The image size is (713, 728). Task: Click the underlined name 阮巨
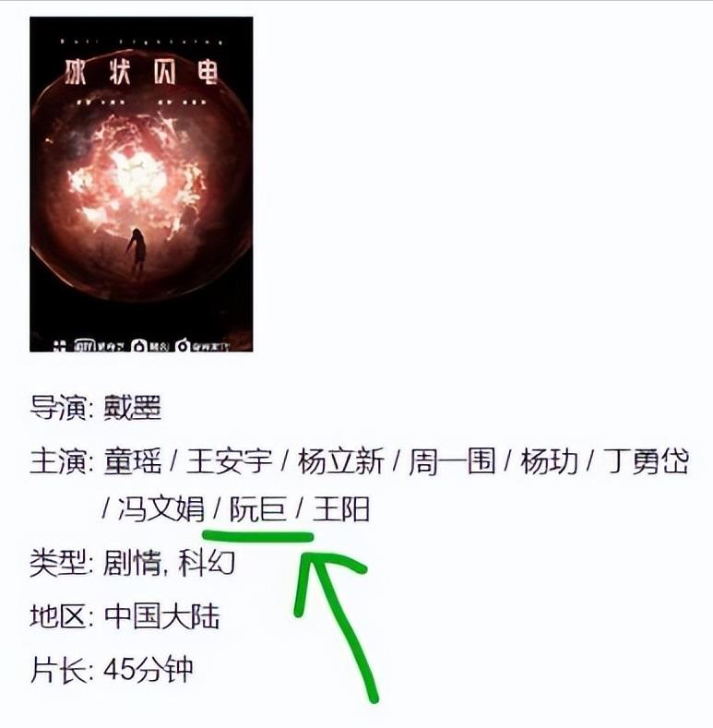[257, 509]
